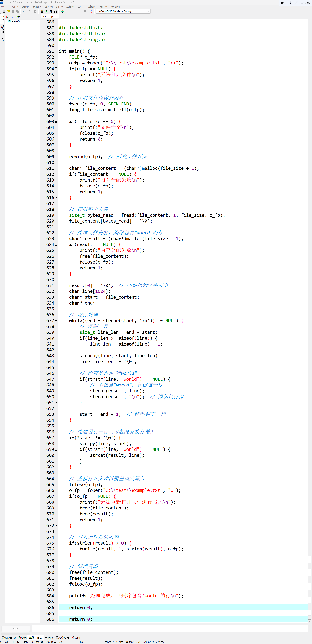Viewport: 312px width, 644px height.
Task: Click the Save file toolbar icon
Action: pyautogui.click(x=13, y=11)
